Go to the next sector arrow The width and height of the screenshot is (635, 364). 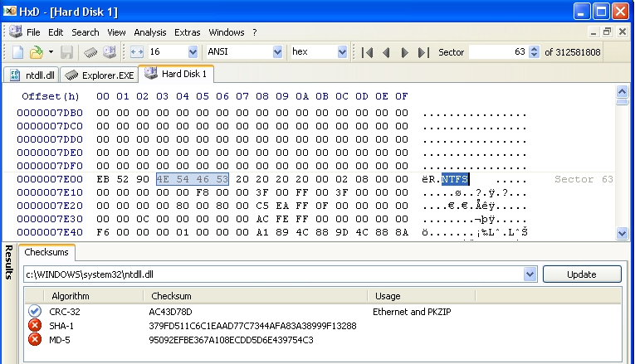point(405,52)
